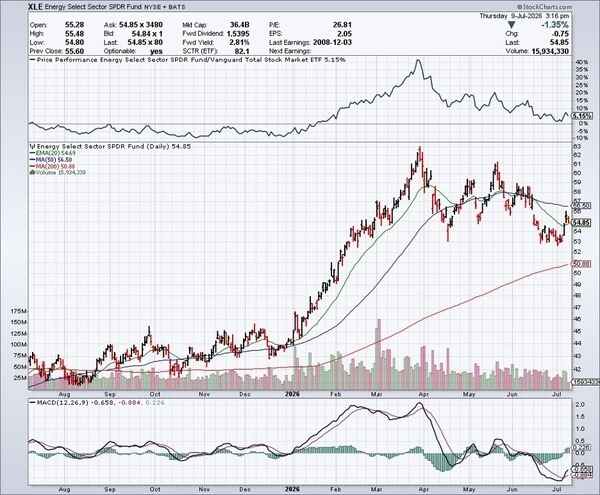The height and width of the screenshot is (495, 600).
Task: Click the Next Earnings label
Action: tap(290, 51)
